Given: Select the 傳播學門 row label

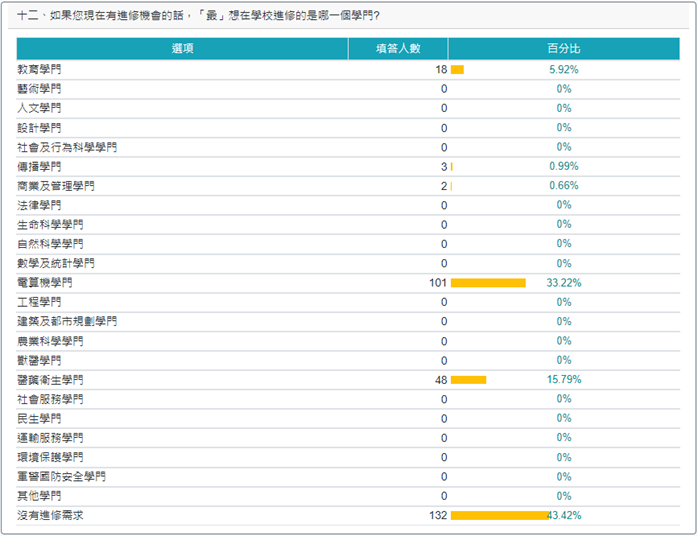Looking at the screenshot, I should pos(39,167).
